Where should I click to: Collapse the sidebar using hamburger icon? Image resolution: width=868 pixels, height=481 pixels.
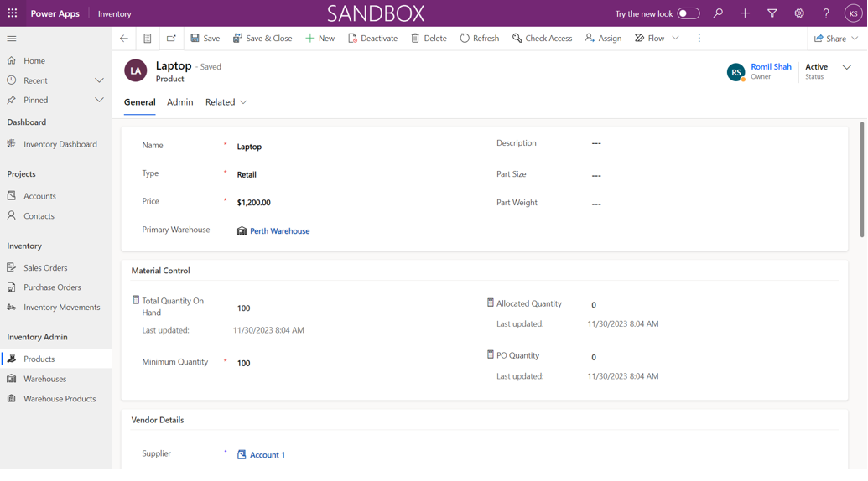click(12, 39)
